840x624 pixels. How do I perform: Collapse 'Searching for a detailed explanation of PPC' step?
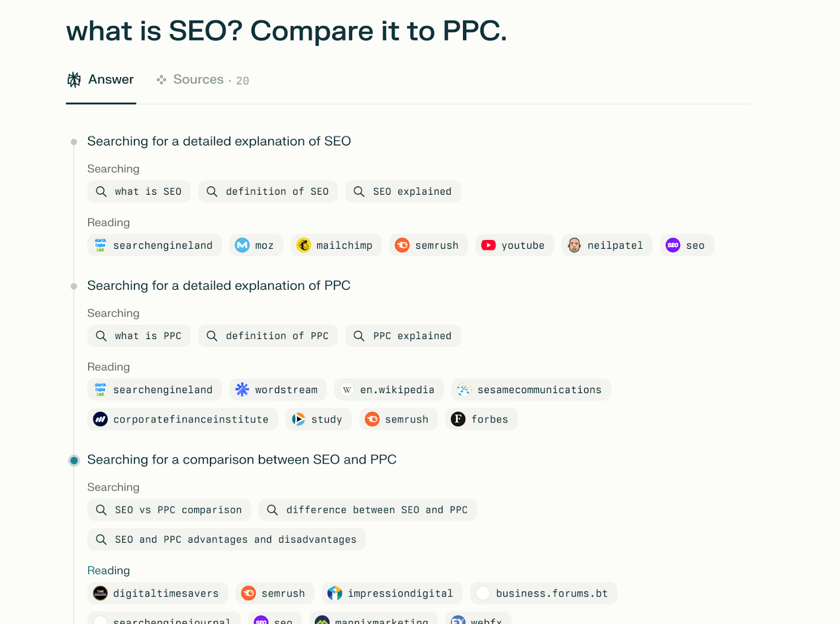(x=219, y=285)
